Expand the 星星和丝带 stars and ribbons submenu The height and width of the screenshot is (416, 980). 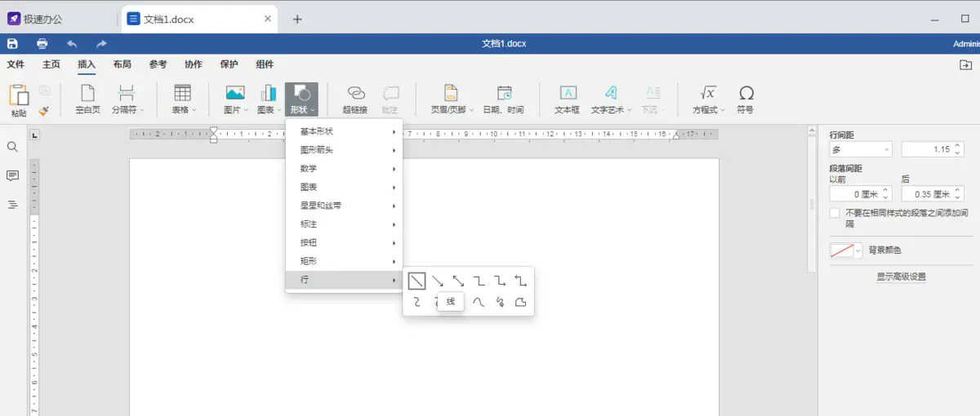[344, 206]
